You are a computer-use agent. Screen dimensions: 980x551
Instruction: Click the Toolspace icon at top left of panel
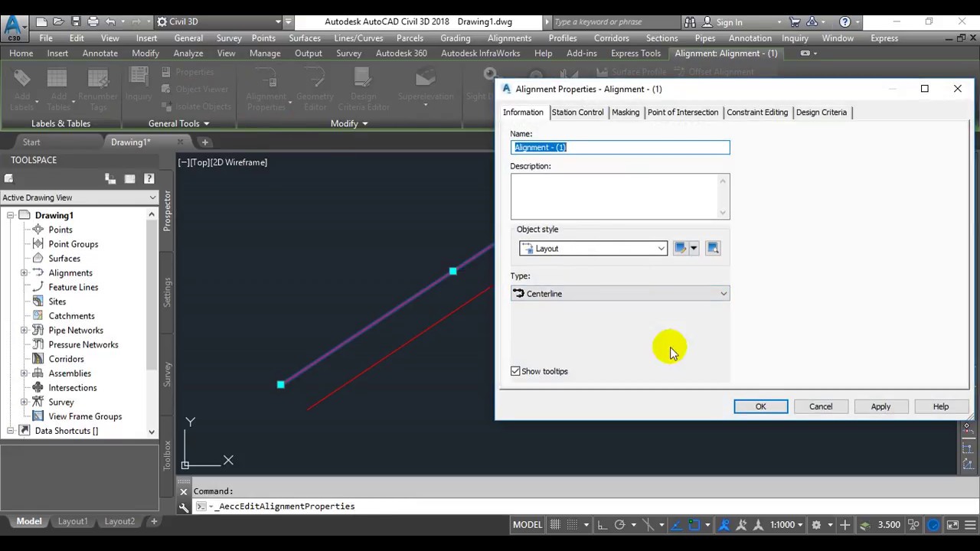(8, 178)
